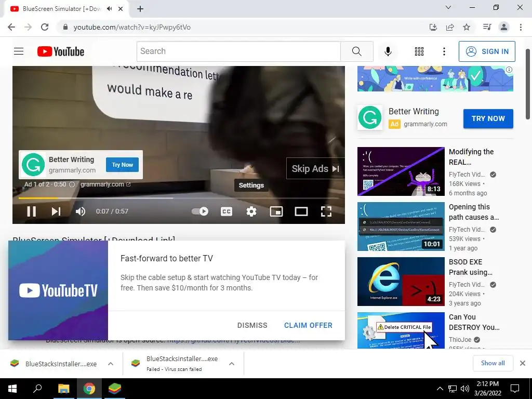Dismiss the YouTube TV offer

(252, 325)
